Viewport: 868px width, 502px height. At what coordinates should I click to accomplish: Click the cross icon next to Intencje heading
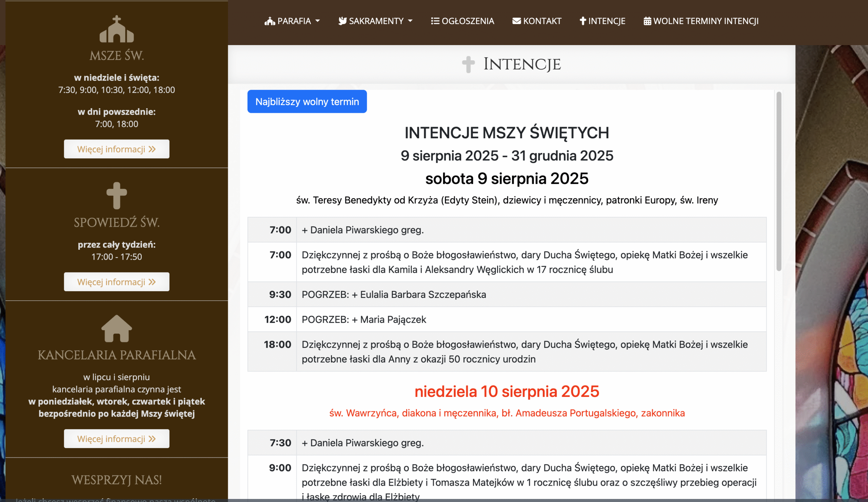[468, 64]
